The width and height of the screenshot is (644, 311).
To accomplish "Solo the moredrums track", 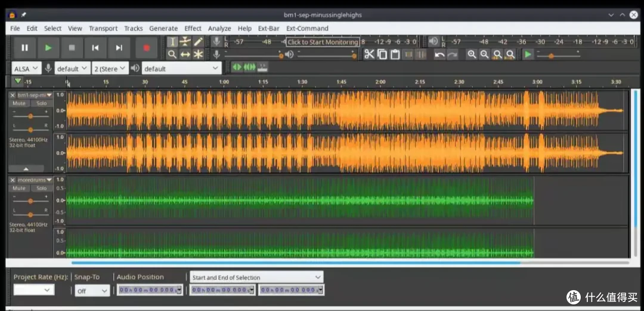I will (41, 188).
